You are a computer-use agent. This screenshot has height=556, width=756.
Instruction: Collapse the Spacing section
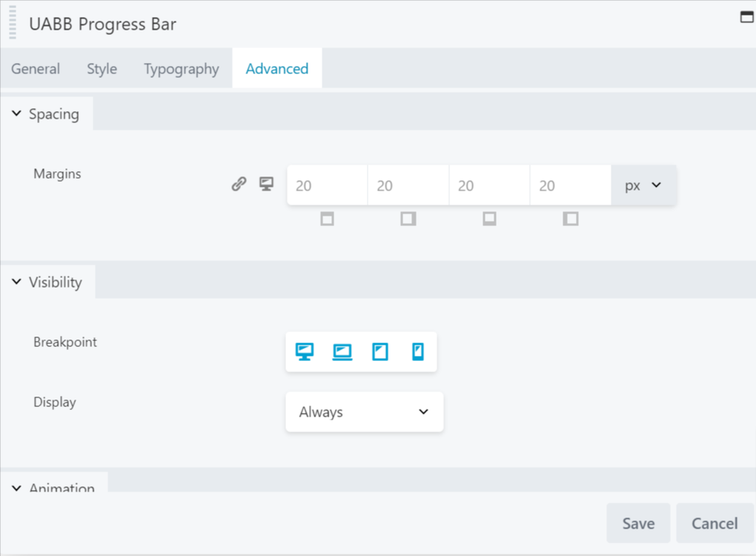45,114
